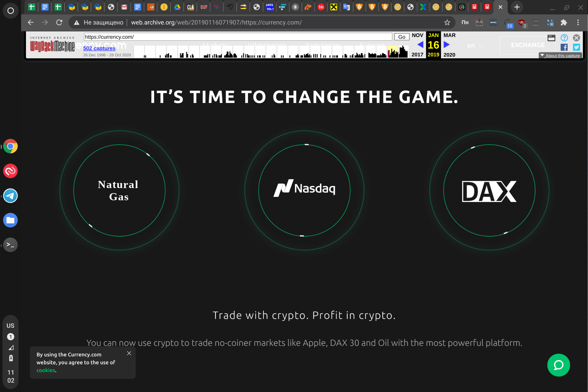Image resolution: width=588 pixels, height=392 pixels.
Task: Open the ChromeOS launcher circle
Action: 11,11
